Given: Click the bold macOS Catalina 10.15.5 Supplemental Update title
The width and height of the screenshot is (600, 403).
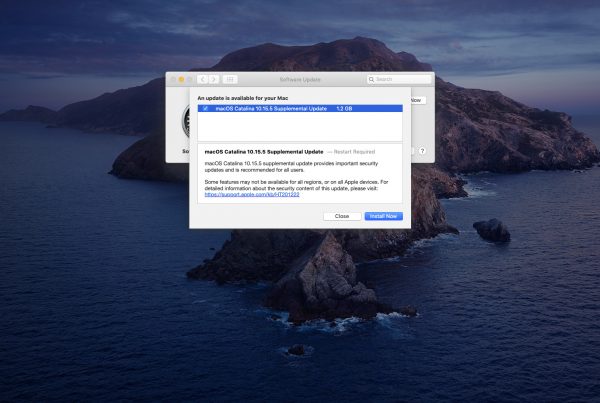Looking at the screenshot, I should coord(264,152).
